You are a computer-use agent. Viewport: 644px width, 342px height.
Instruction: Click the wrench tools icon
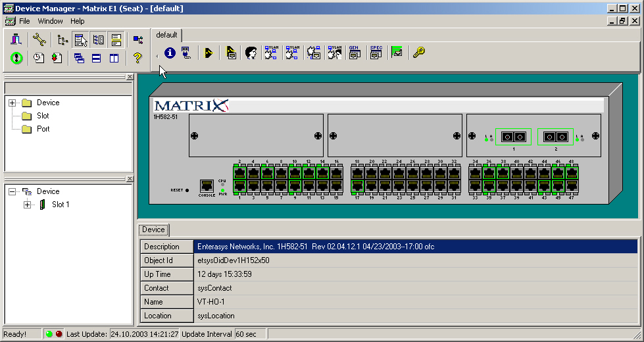coord(39,40)
